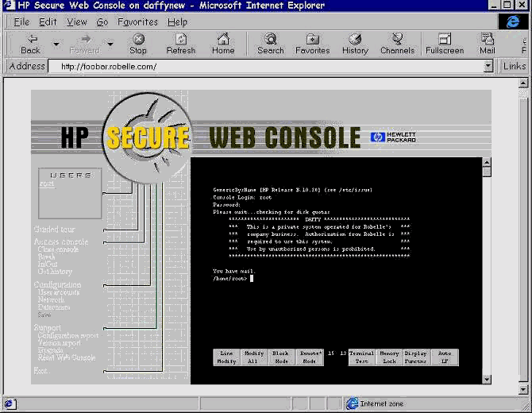Click the Modify All function key
The height and width of the screenshot is (413, 532).
click(254, 357)
